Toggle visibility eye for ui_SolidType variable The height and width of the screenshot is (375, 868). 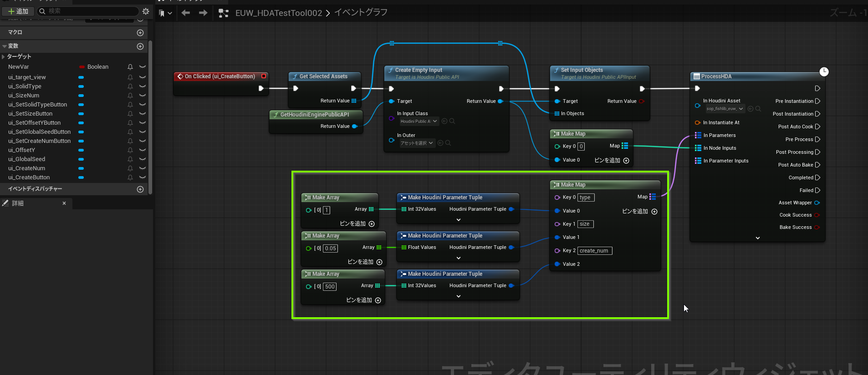coord(143,86)
